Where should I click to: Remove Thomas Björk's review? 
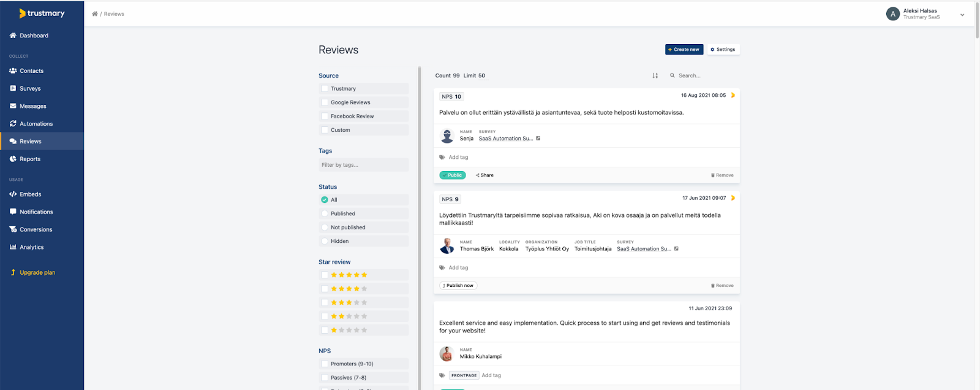point(722,286)
